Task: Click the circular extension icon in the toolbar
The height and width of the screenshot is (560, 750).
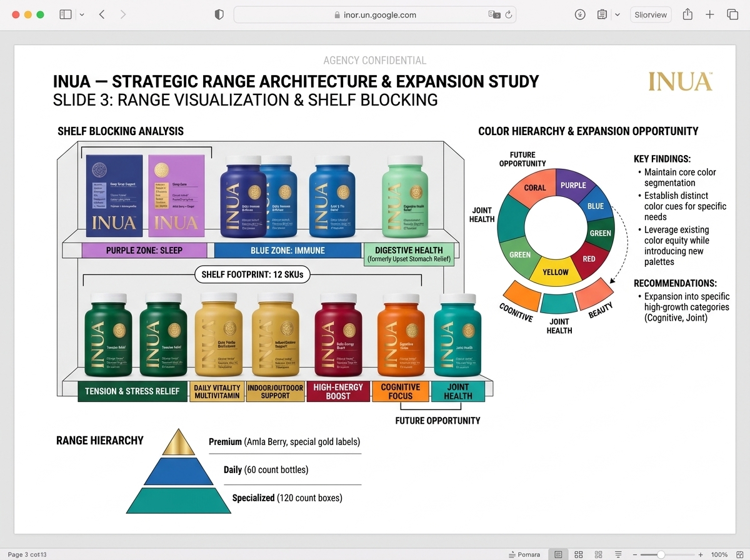Action: click(580, 14)
